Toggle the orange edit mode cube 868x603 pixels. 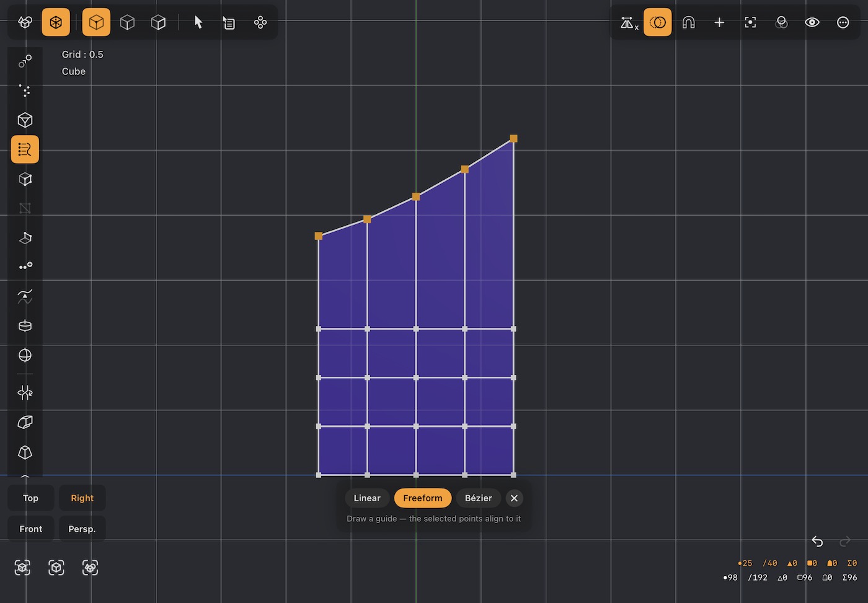(56, 22)
